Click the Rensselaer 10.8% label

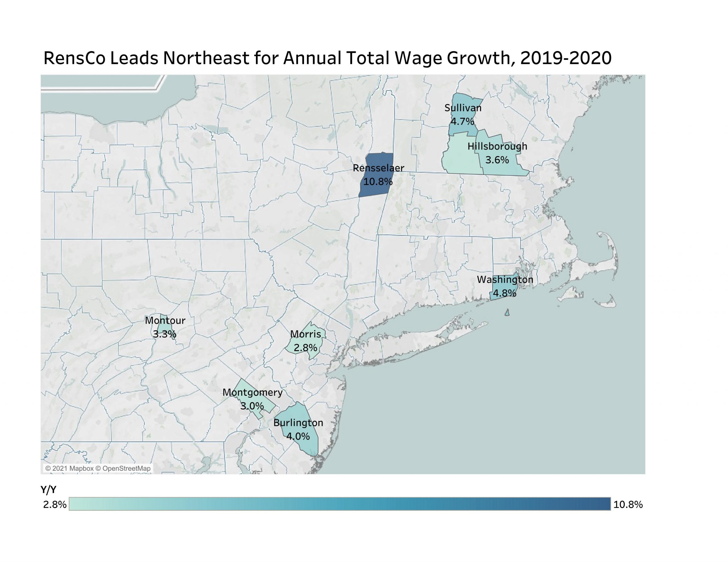[378, 182]
